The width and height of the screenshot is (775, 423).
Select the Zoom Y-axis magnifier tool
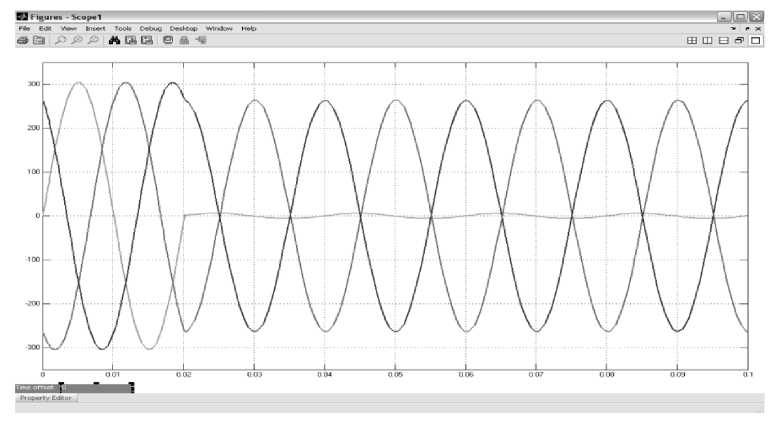[x=93, y=41]
